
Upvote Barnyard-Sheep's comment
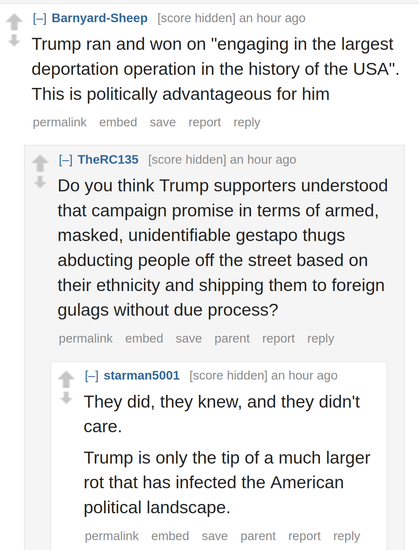[14, 22]
